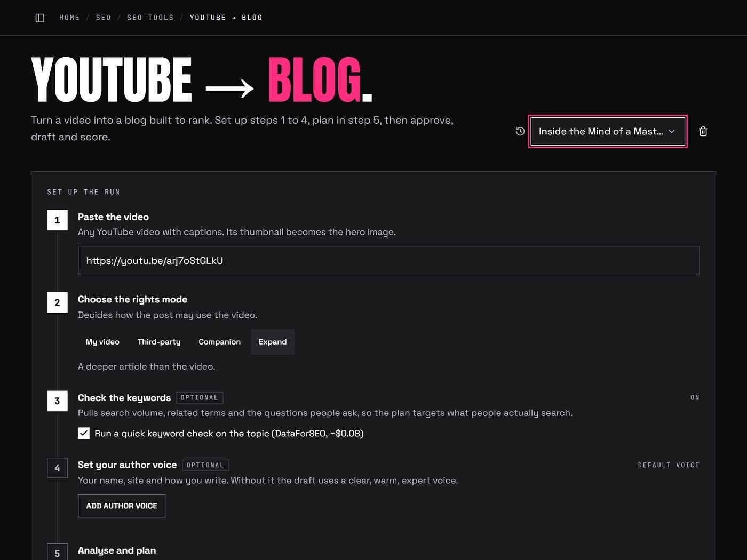Click the 'Paste the video' heading

[113, 217]
